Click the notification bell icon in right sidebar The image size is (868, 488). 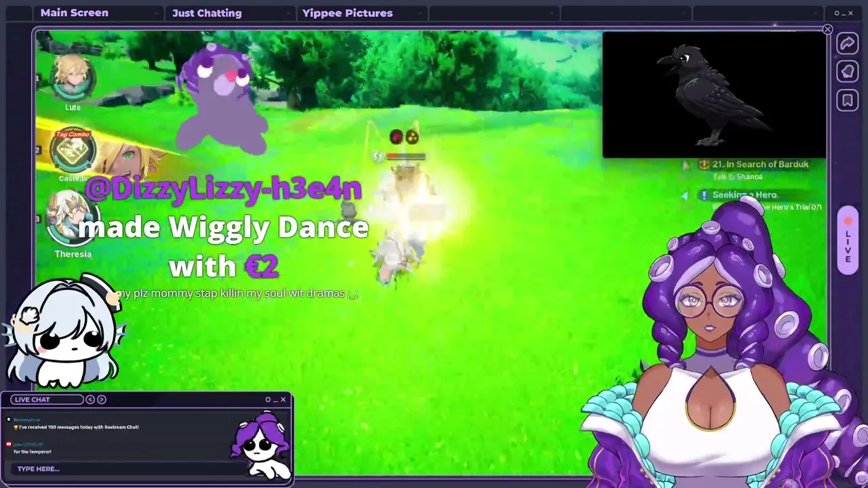click(847, 72)
